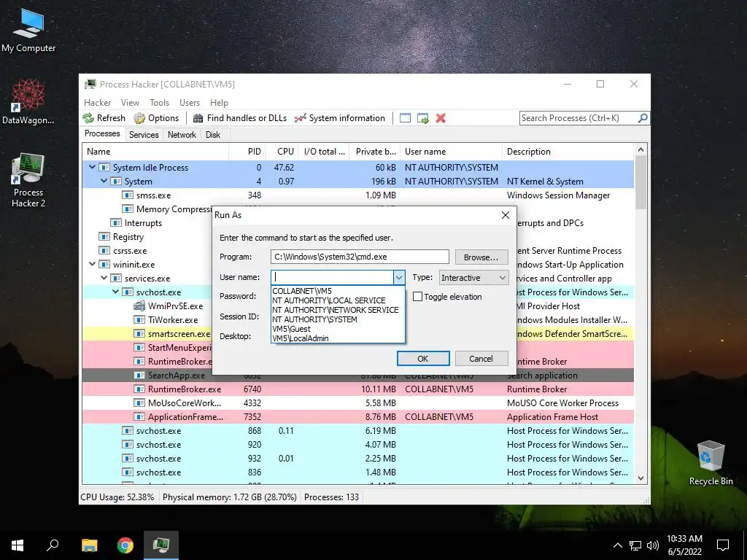This screenshot has height=560, width=747.
Task: Click the process list vertical scrollbar thumb
Action: pos(640,182)
